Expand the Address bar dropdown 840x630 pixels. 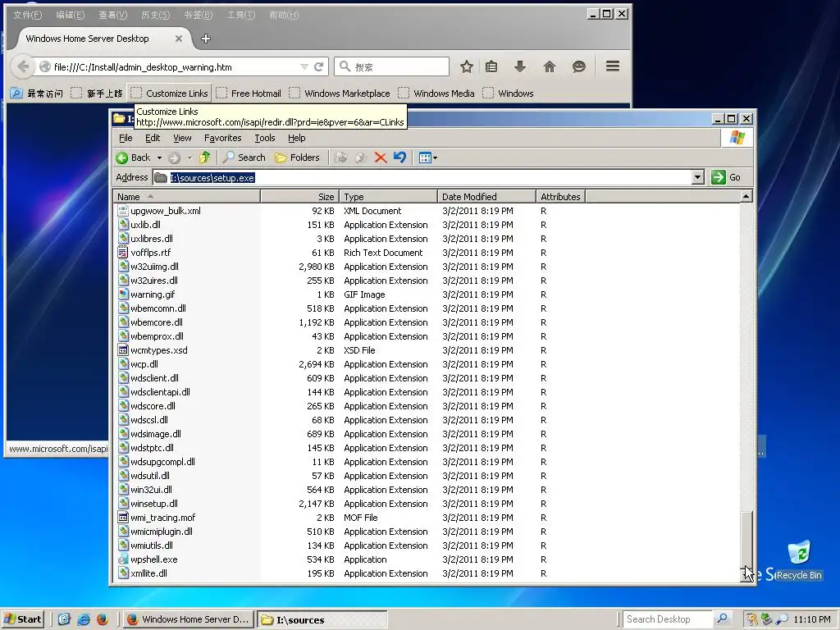pyautogui.click(x=697, y=177)
